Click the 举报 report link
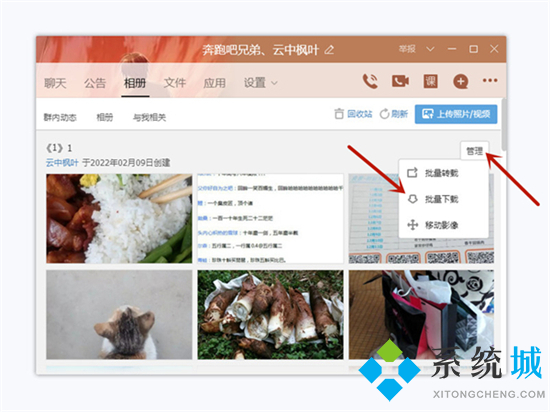This screenshot has width=550, height=412. [407, 49]
